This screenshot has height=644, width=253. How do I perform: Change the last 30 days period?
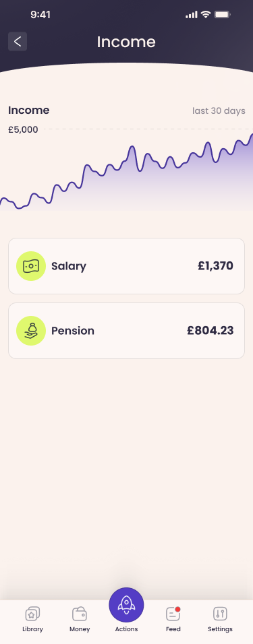click(219, 111)
